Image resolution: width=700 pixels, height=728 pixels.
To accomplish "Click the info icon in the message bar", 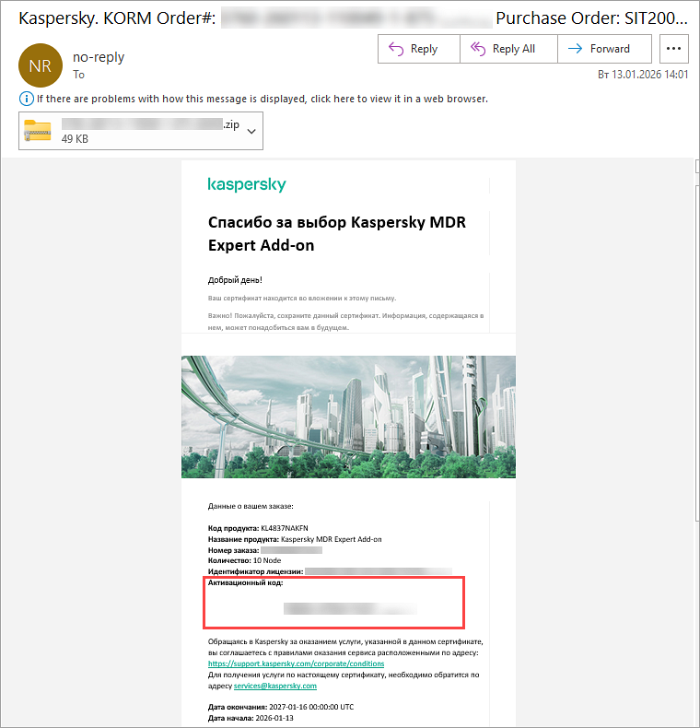I will pos(26,99).
